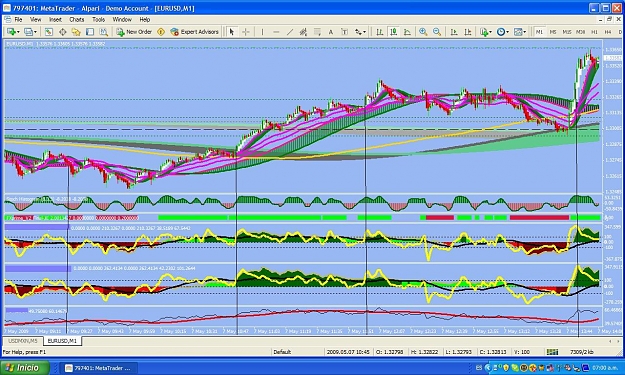Viewport: 625px width, 375px height.
Task: Select the Equidistant Channel tool
Action: click(x=303, y=32)
